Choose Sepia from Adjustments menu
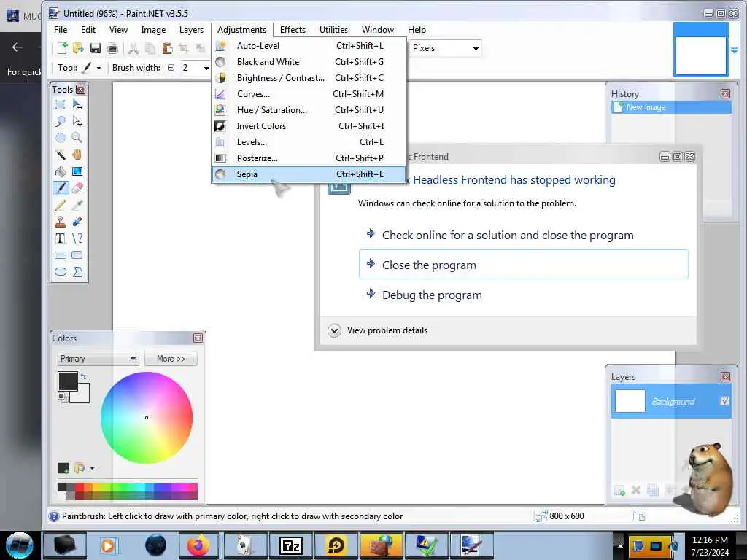 point(309,174)
